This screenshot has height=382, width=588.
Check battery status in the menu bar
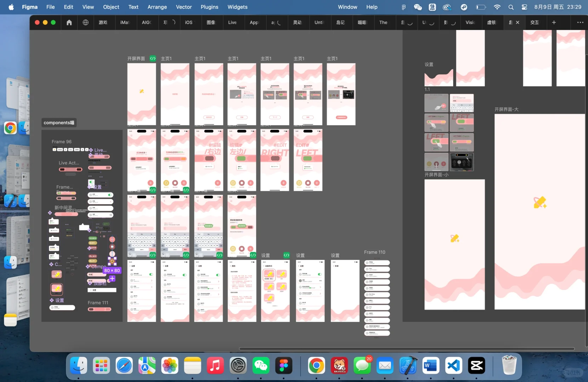(481, 7)
